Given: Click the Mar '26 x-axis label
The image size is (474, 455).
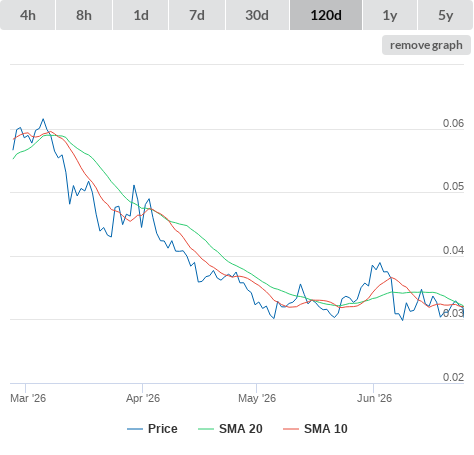Looking at the screenshot, I should (x=28, y=398).
